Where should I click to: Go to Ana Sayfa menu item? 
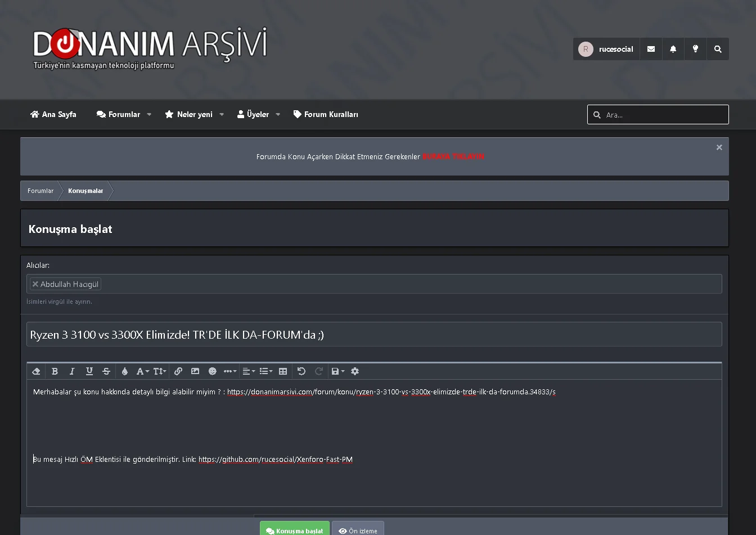(53, 114)
